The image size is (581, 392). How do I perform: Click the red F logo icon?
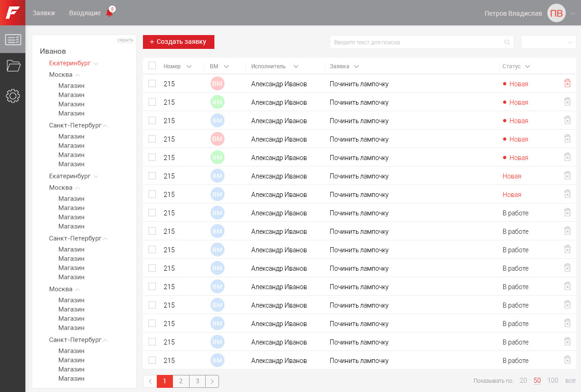(12, 12)
